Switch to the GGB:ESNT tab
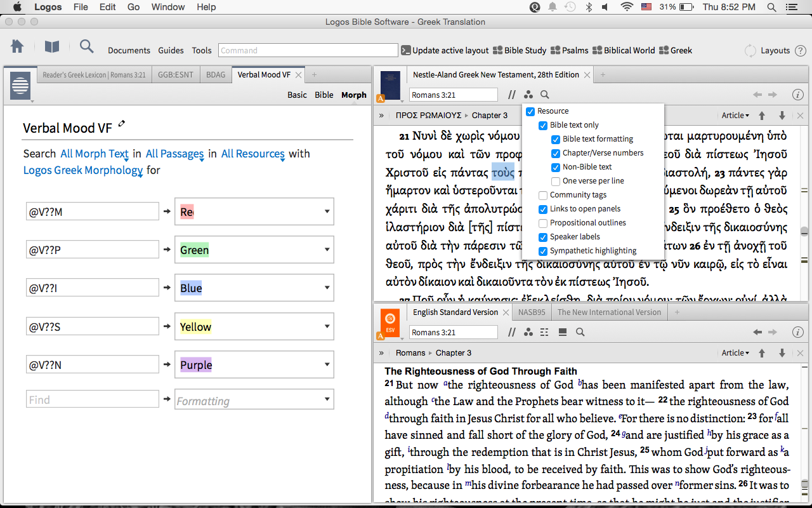Viewport: 812px width, 508px height. coord(176,75)
